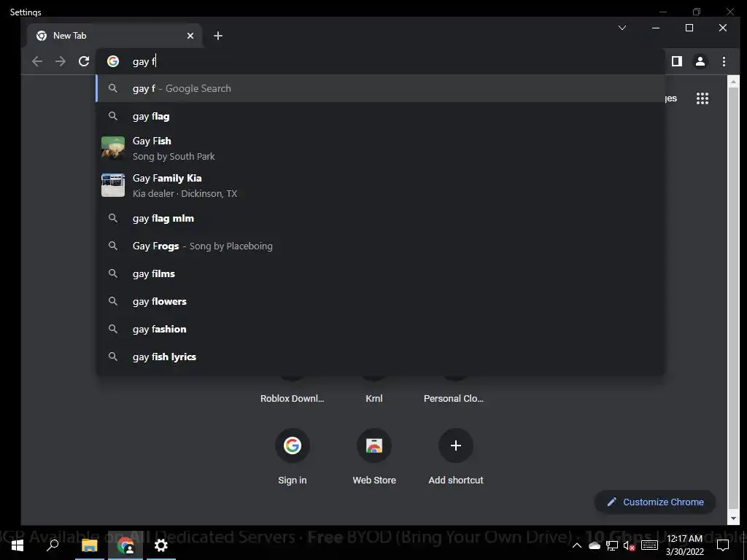Image resolution: width=747 pixels, height=560 pixels.
Task: Select the 'gay fish lyrics' suggestion
Action: 380,357
